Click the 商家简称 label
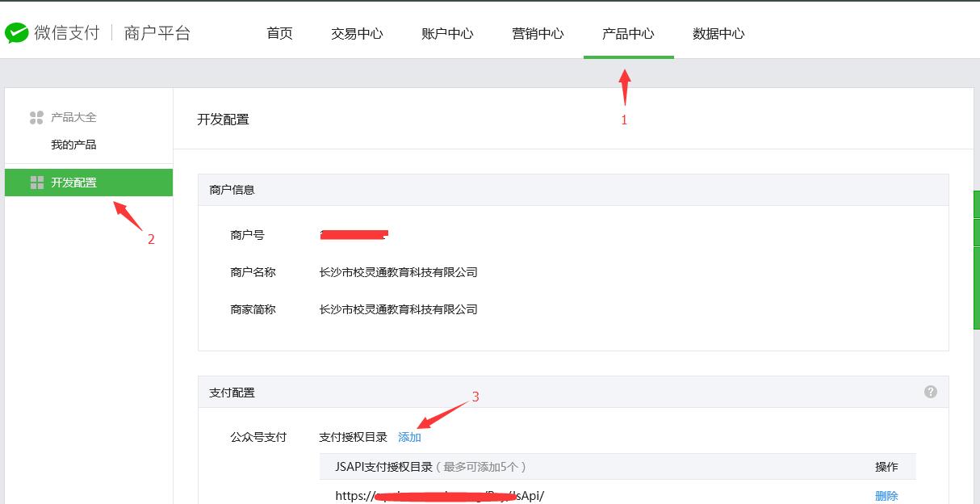This screenshot has height=504, width=980. [x=253, y=309]
